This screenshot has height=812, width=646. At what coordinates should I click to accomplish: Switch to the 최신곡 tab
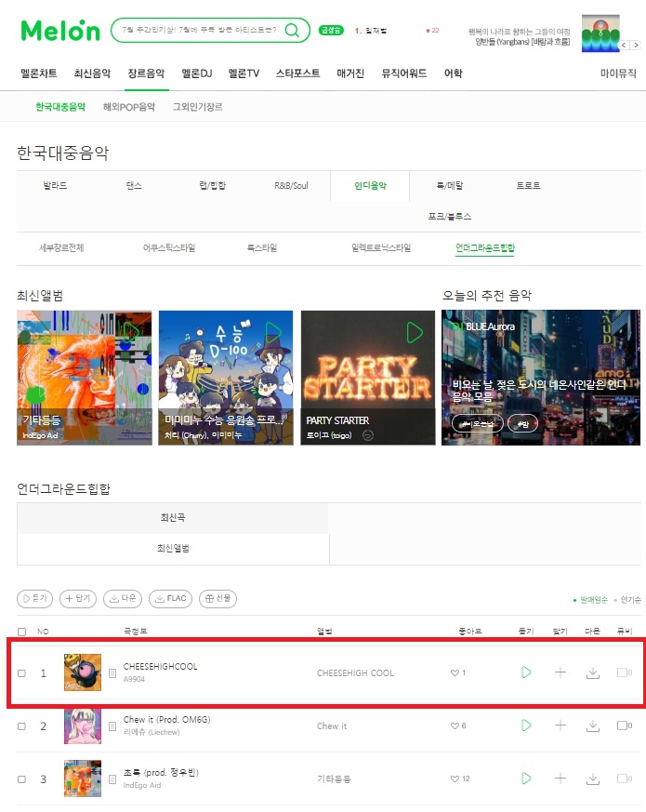173,518
